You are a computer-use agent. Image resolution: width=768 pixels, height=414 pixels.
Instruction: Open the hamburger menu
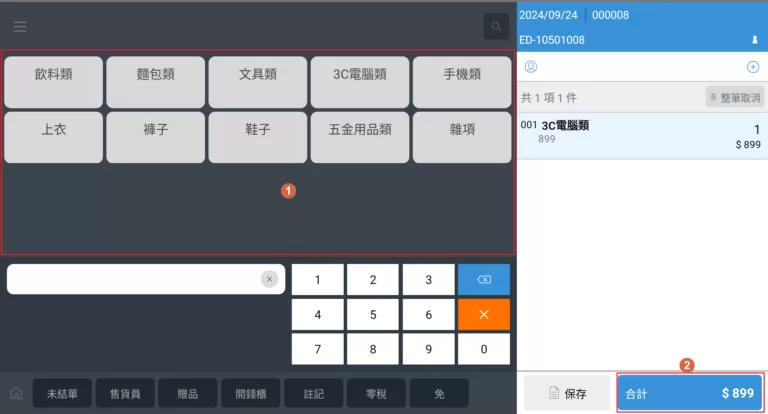coord(20,26)
